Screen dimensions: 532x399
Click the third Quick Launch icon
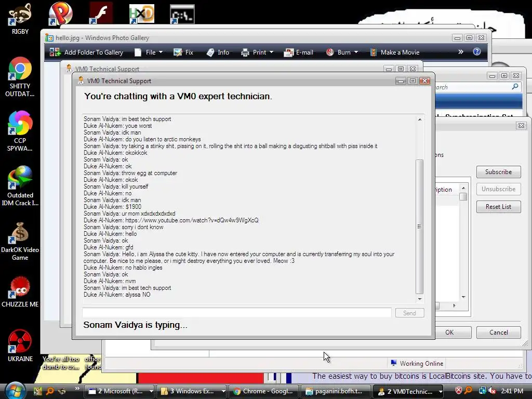[62, 391]
